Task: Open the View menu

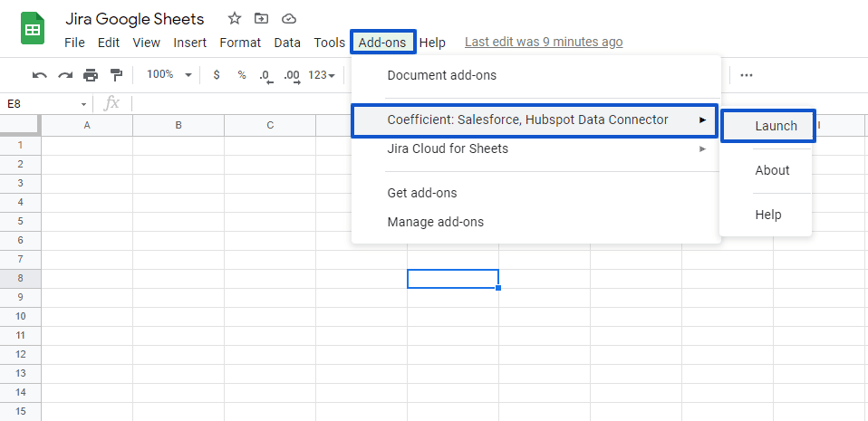Action: pos(147,43)
